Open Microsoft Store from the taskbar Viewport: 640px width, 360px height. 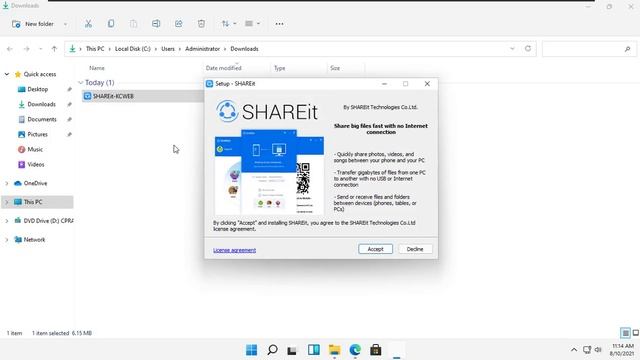(376, 350)
